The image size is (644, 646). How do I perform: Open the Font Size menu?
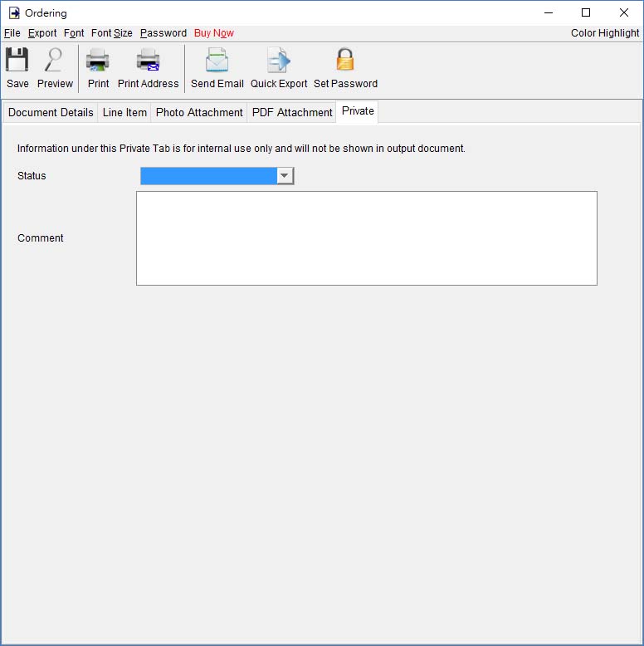111,33
